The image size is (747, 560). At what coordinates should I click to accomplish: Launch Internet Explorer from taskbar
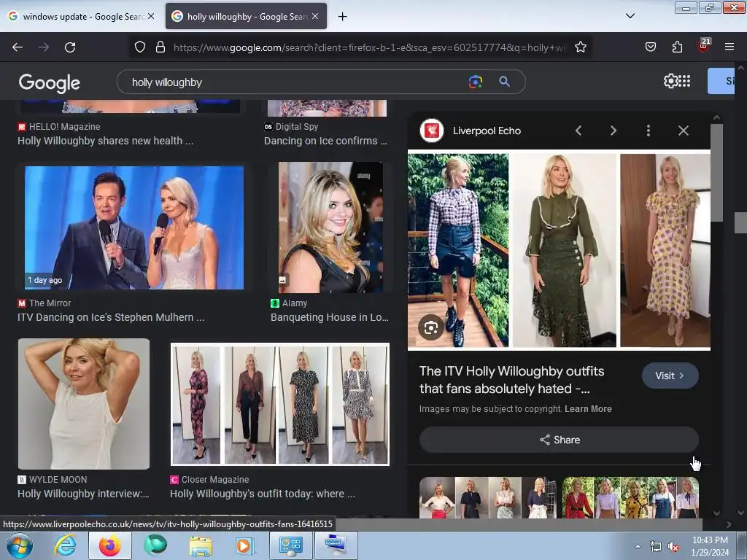(x=65, y=545)
